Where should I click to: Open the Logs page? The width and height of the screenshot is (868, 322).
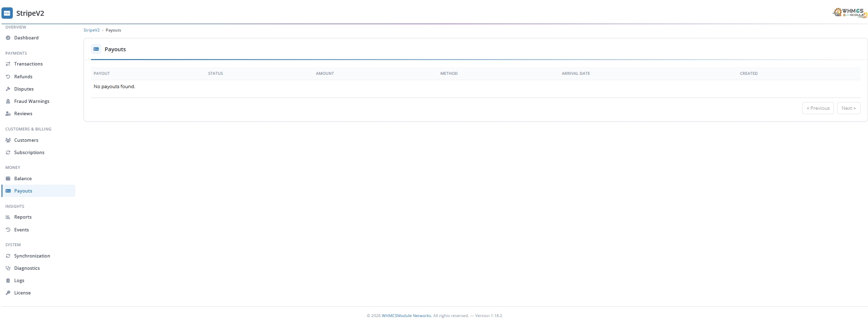pyautogui.click(x=38, y=281)
